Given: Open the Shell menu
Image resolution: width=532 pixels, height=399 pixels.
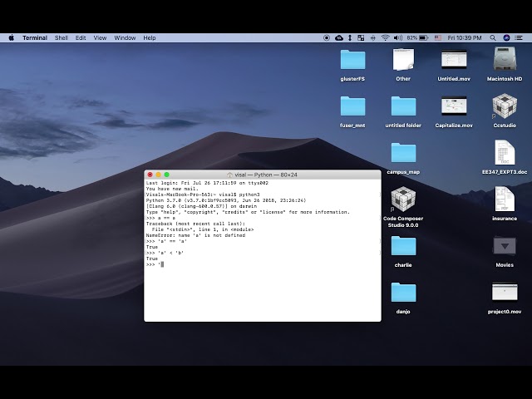Looking at the screenshot, I should point(62,37).
